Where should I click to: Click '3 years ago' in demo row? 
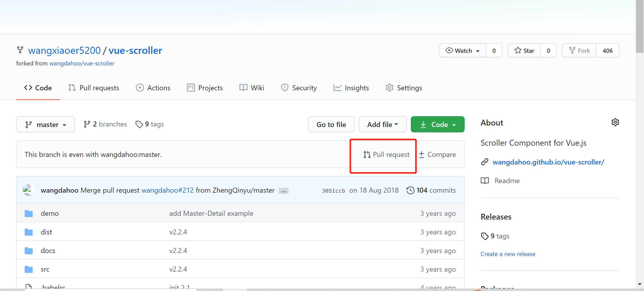click(438, 213)
